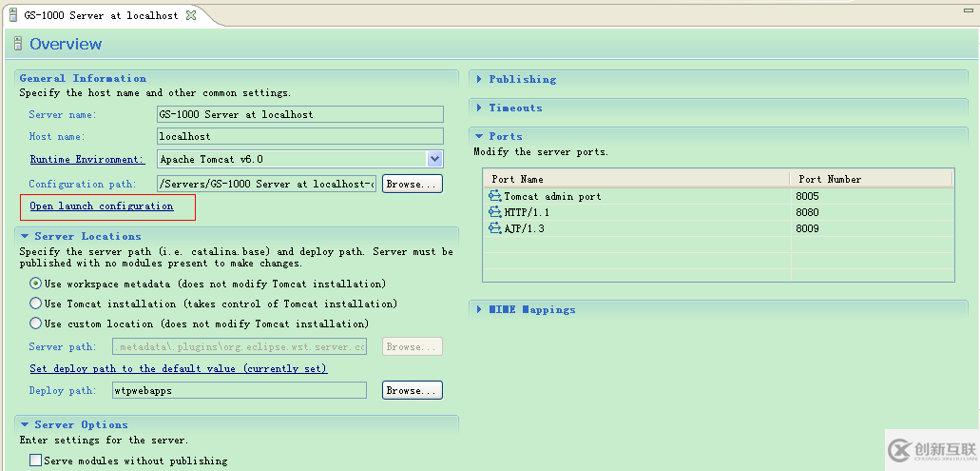Viewport: 980px width, 471px height.
Task: Enable Serve modules without publishing
Action: coord(35,461)
